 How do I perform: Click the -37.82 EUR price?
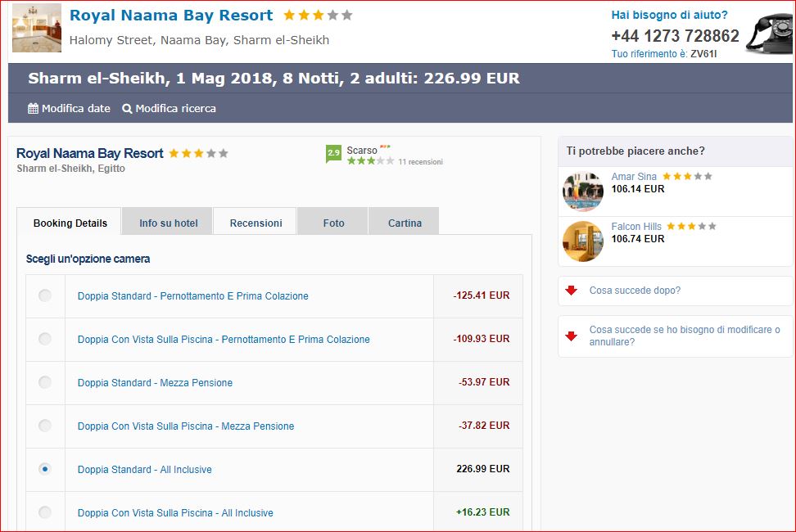pos(484,425)
